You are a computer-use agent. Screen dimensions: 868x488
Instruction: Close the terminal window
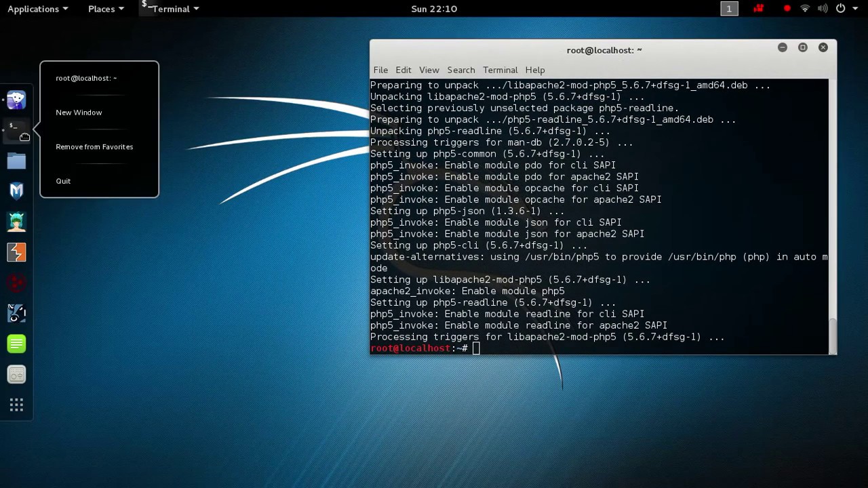pyautogui.click(x=823, y=47)
